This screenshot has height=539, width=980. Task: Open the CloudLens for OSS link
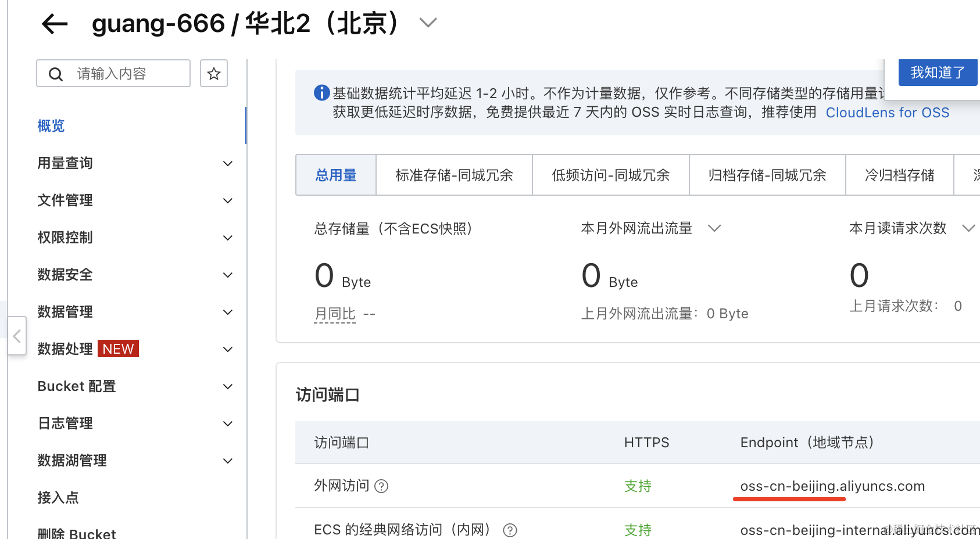tap(887, 113)
